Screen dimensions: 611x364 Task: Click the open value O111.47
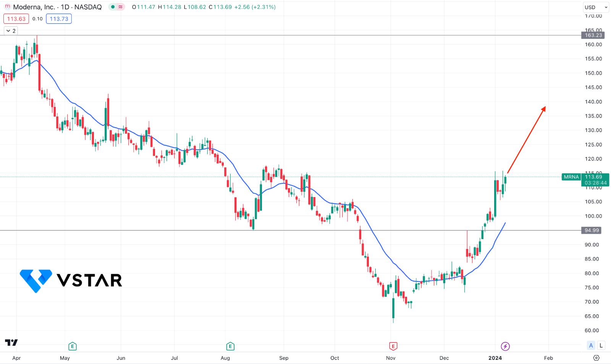[144, 7]
